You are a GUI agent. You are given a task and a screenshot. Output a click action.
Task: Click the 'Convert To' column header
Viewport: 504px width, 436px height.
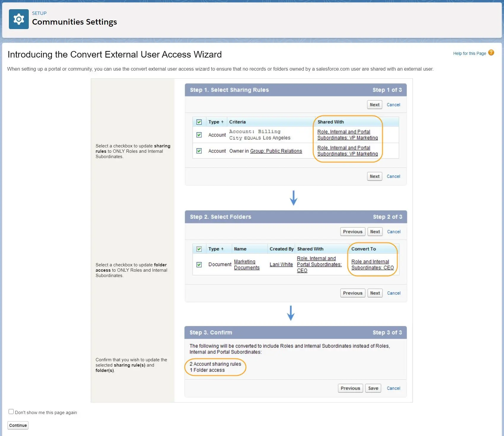[x=363, y=249]
